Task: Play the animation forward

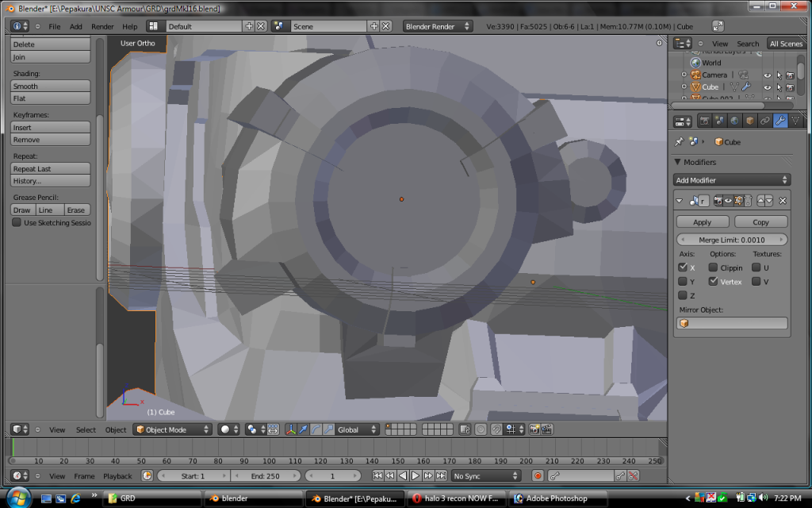Action: [416, 475]
